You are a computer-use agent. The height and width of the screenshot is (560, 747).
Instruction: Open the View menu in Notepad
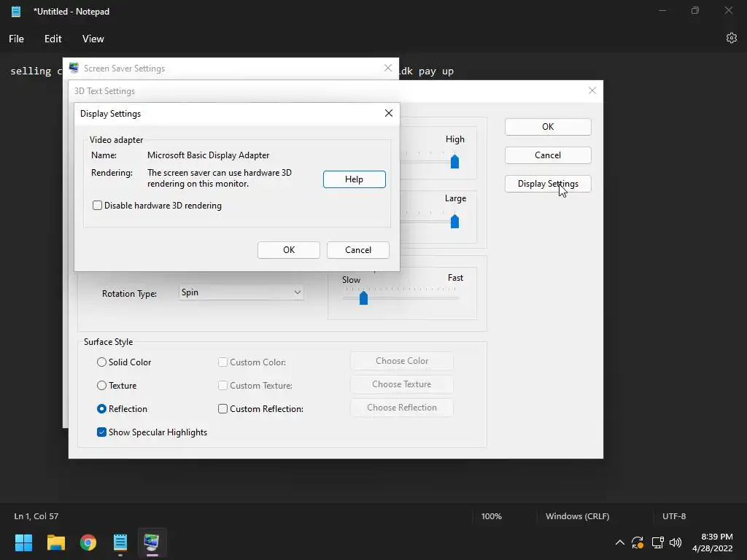click(x=93, y=39)
